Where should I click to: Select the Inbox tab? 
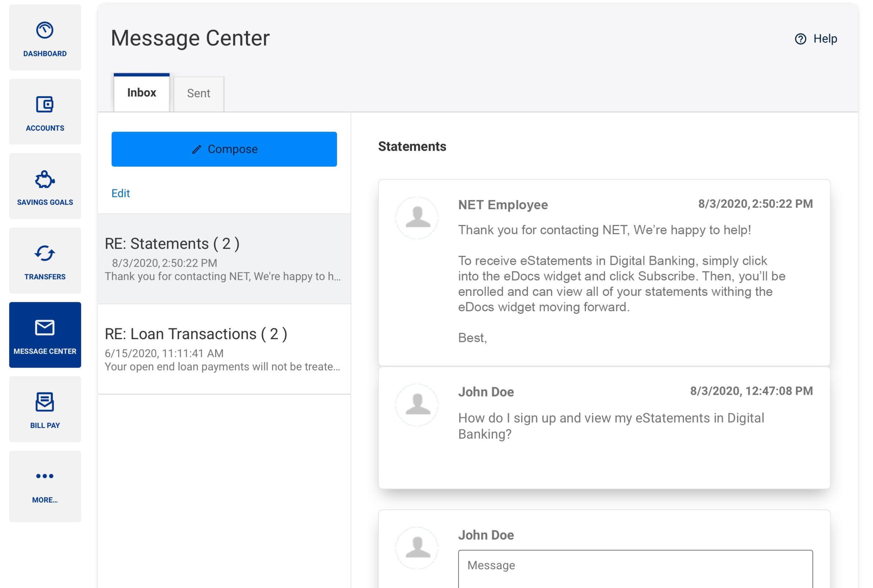141,92
